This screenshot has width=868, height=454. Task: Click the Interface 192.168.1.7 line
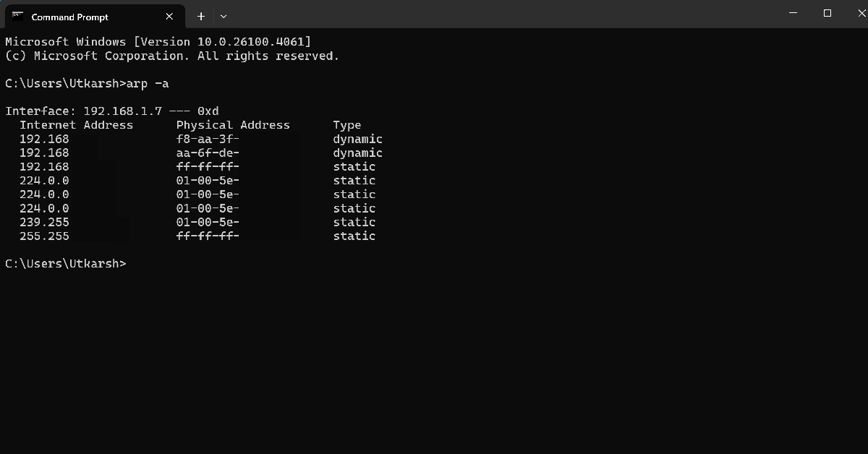tap(112, 111)
